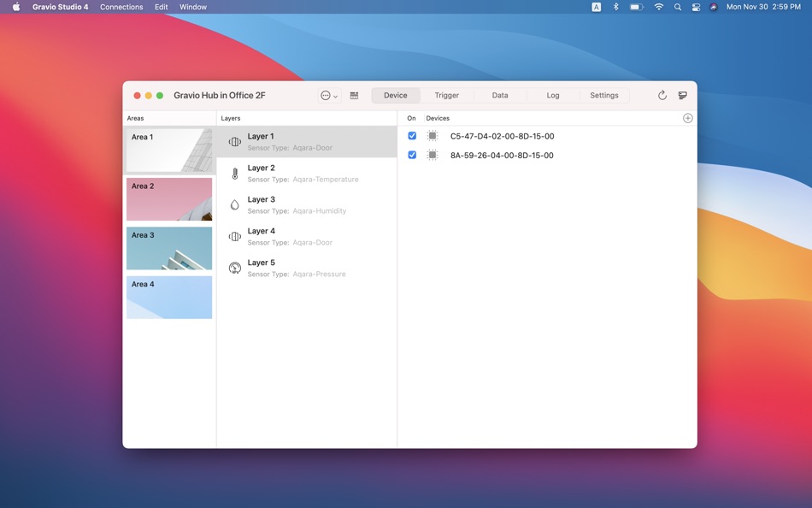The height and width of the screenshot is (508, 812).
Task: Click the menu bar date and time
Action: 763,7
